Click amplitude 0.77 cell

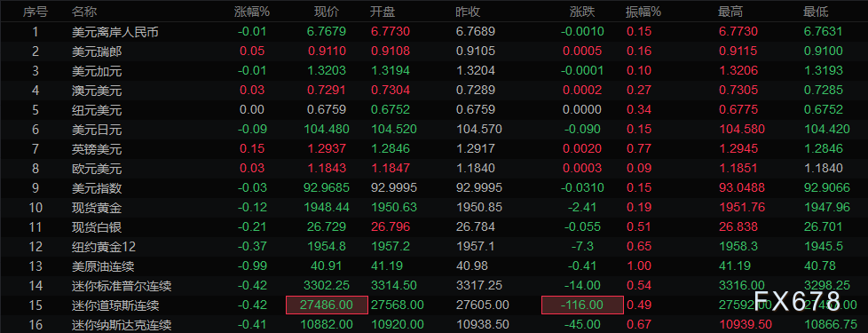coord(639,149)
